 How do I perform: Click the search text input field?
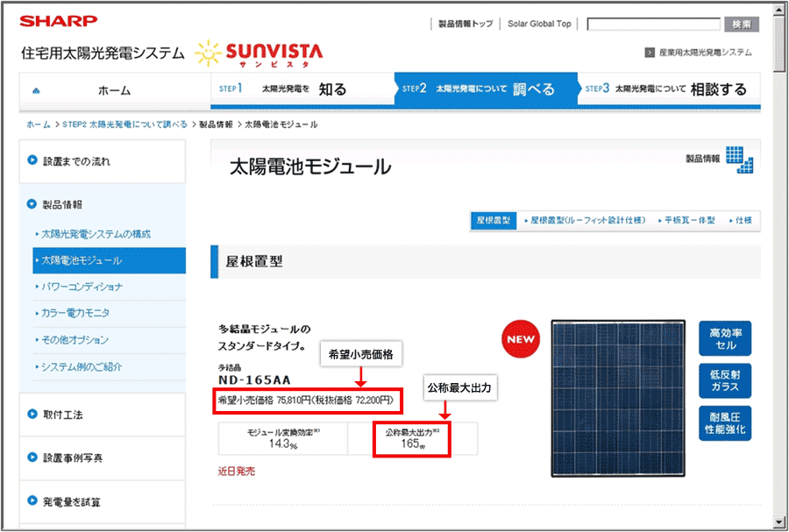tap(654, 24)
